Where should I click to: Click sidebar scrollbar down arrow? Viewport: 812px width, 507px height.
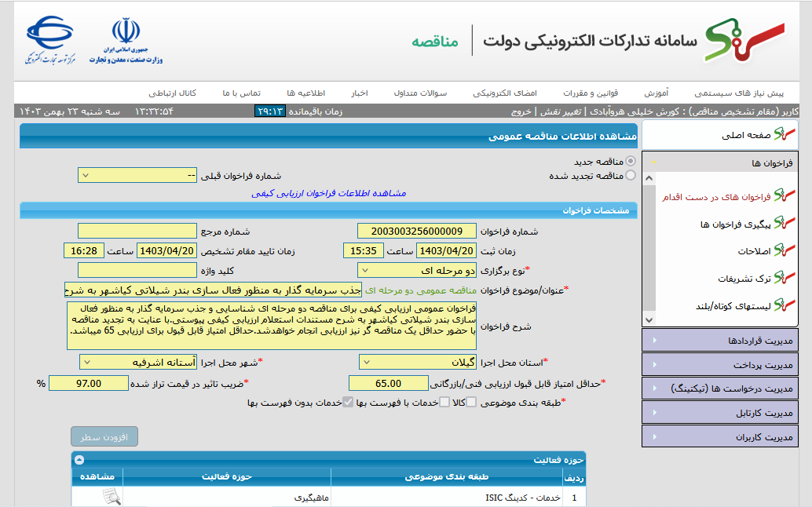pyautogui.click(x=649, y=319)
